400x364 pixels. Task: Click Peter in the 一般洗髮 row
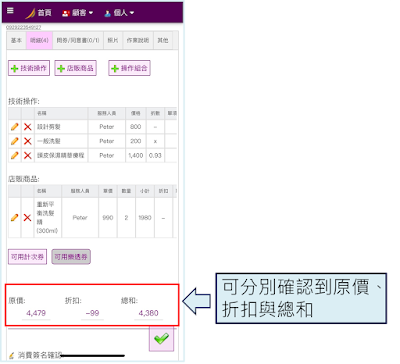[107, 141]
